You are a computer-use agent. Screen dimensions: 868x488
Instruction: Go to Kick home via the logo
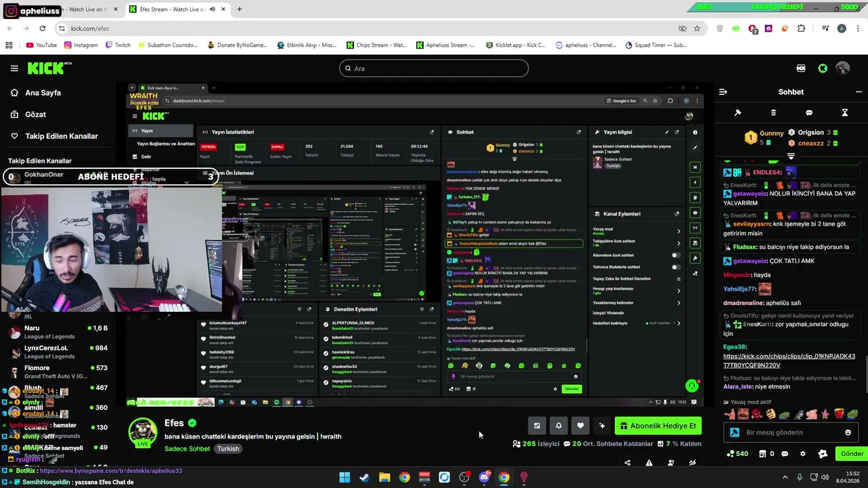[x=49, y=68]
